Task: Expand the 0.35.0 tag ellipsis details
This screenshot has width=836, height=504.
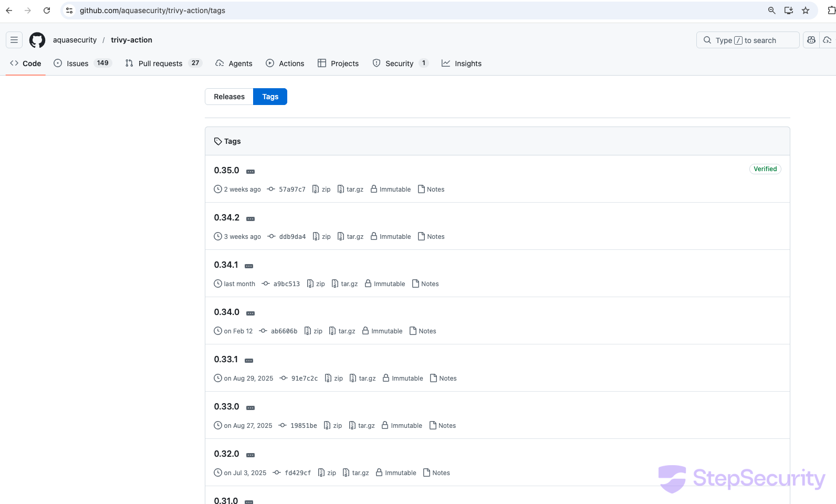Action: point(250,172)
